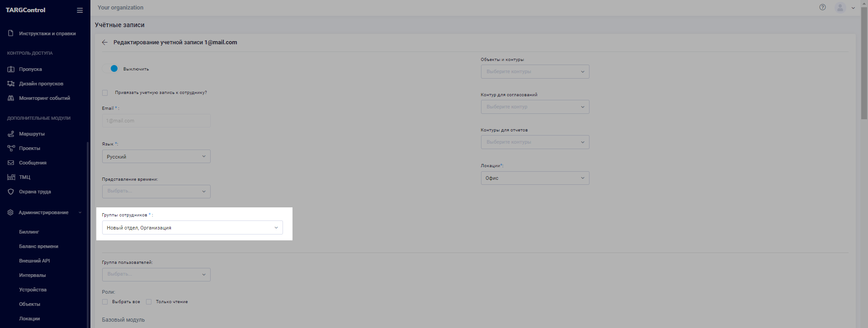Open the Объекты submenu link

(29, 304)
